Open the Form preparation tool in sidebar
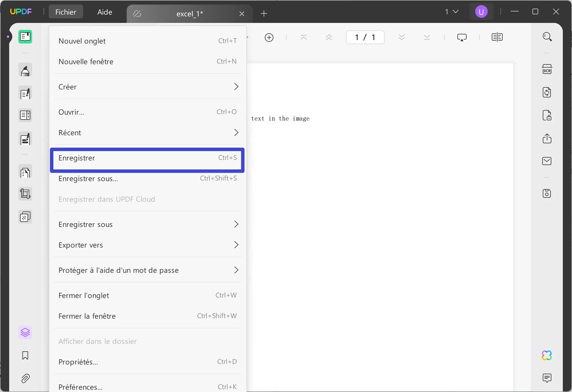This screenshot has width=572, height=392. tap(25, 115)
